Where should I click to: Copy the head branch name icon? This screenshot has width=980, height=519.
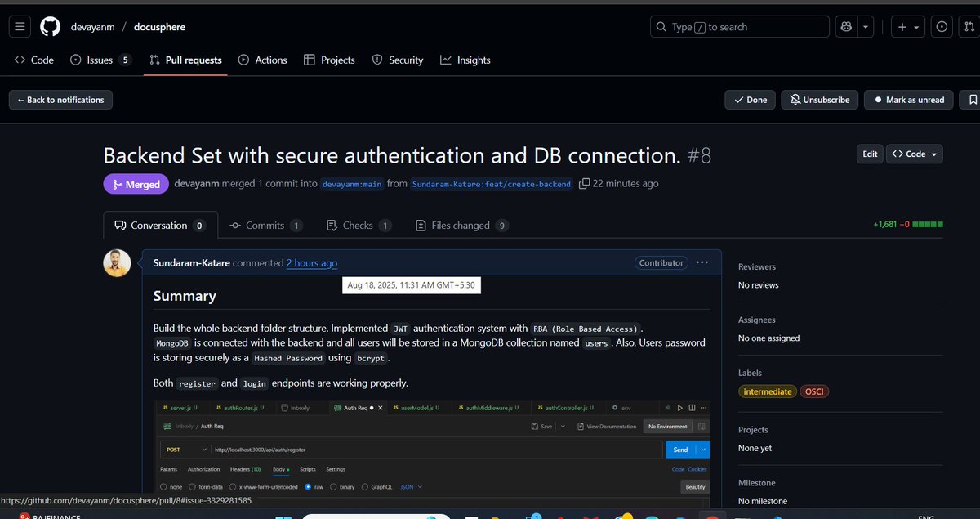pos(584,184)
